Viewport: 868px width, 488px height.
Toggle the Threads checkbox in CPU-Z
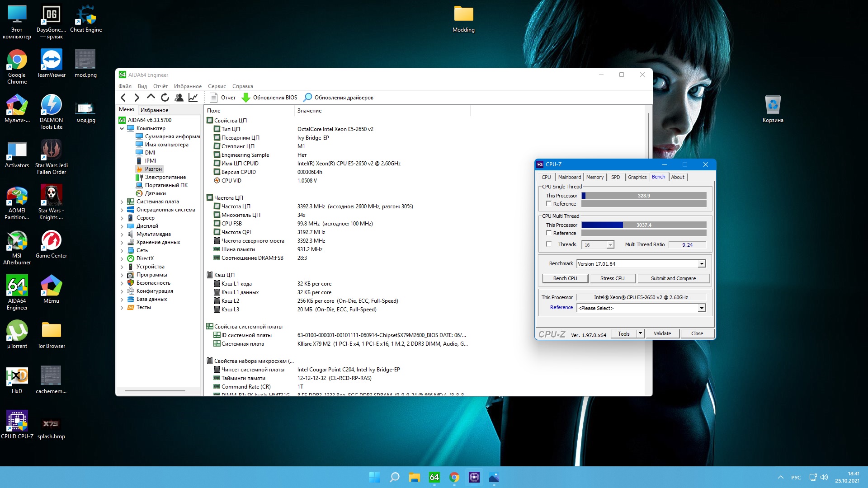point(549,244)
